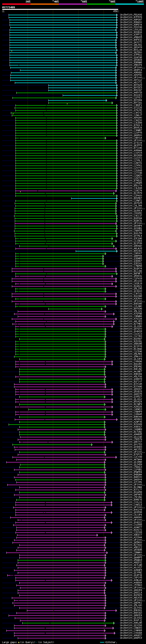
Task: Select hit label UniRef100_Q5L321
Action: (131, 311)
